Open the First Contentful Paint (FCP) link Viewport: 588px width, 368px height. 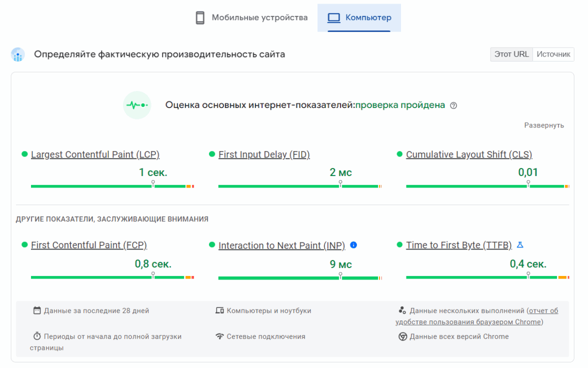[89, 245]
